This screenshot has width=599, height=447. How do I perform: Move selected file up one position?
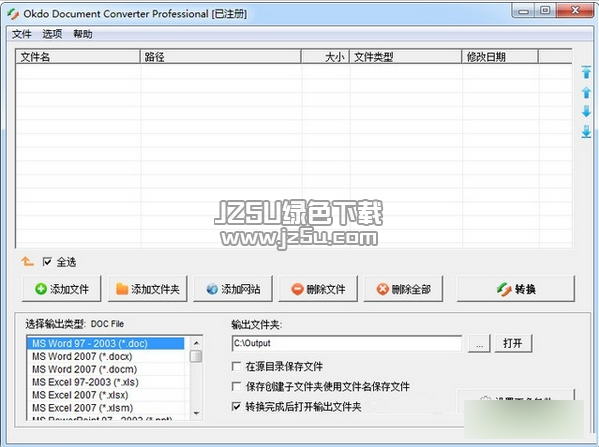tap(586, 92)
